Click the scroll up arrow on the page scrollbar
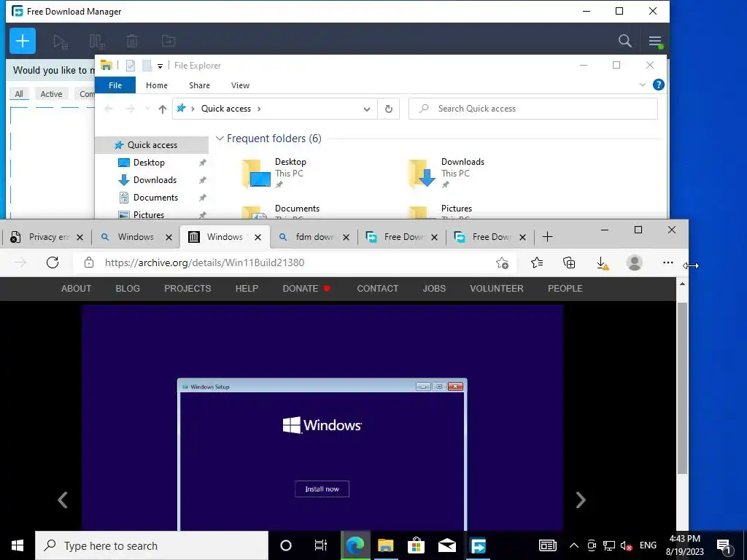 tap(682, 284)
